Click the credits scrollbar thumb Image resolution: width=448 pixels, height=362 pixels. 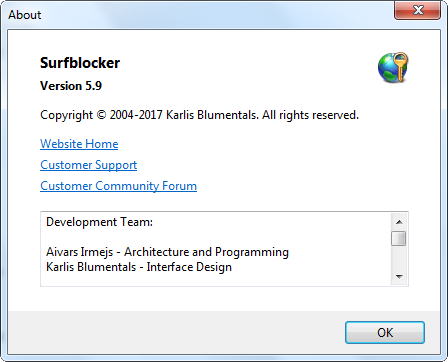pyautogui.click(x=399, y=238)
